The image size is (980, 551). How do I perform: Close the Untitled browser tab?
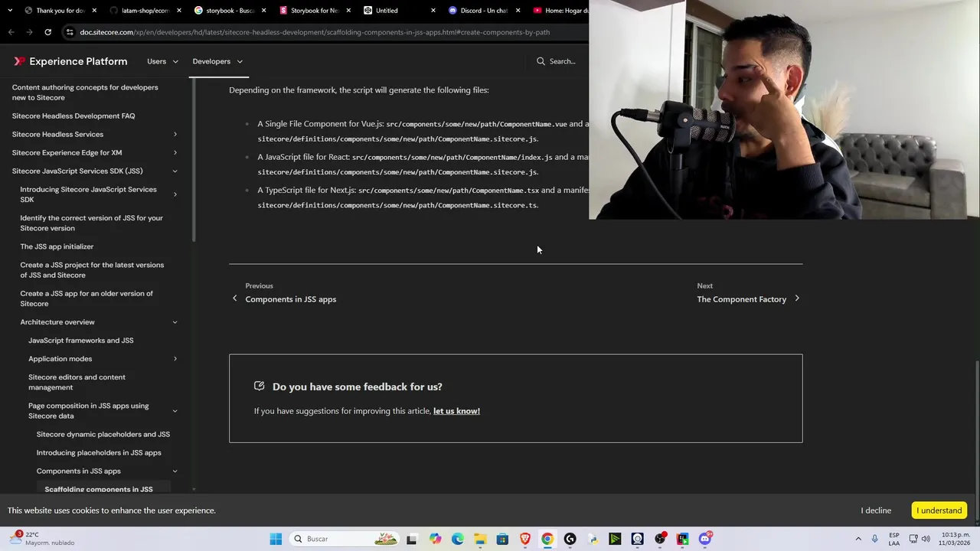pos(433,11)
